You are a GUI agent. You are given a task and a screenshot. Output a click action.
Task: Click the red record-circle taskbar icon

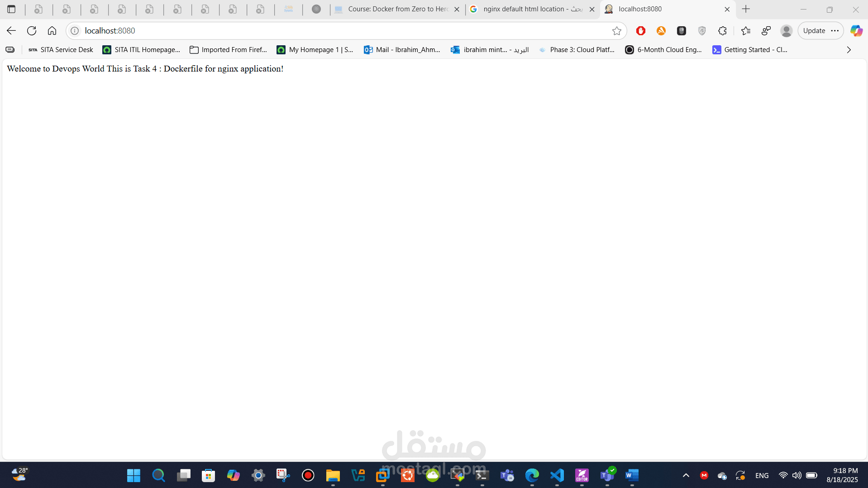click(x=308, y=475)
